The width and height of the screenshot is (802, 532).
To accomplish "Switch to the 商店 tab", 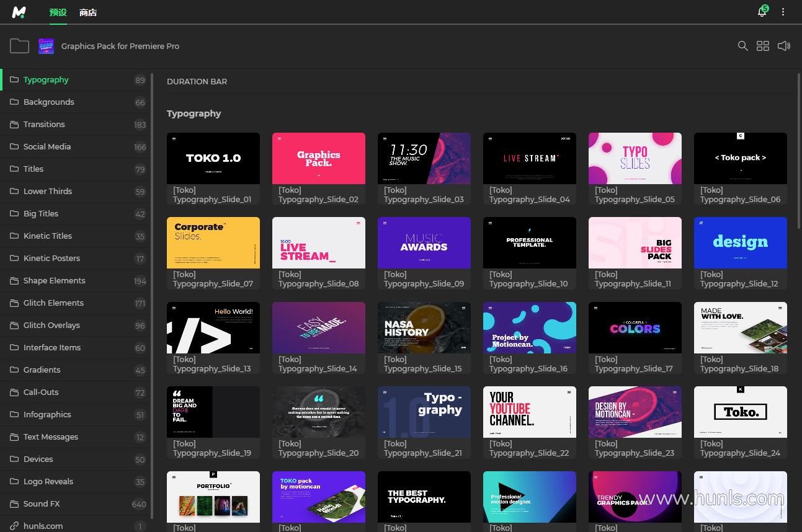I will pyautogui.click(x=88, y=12).
